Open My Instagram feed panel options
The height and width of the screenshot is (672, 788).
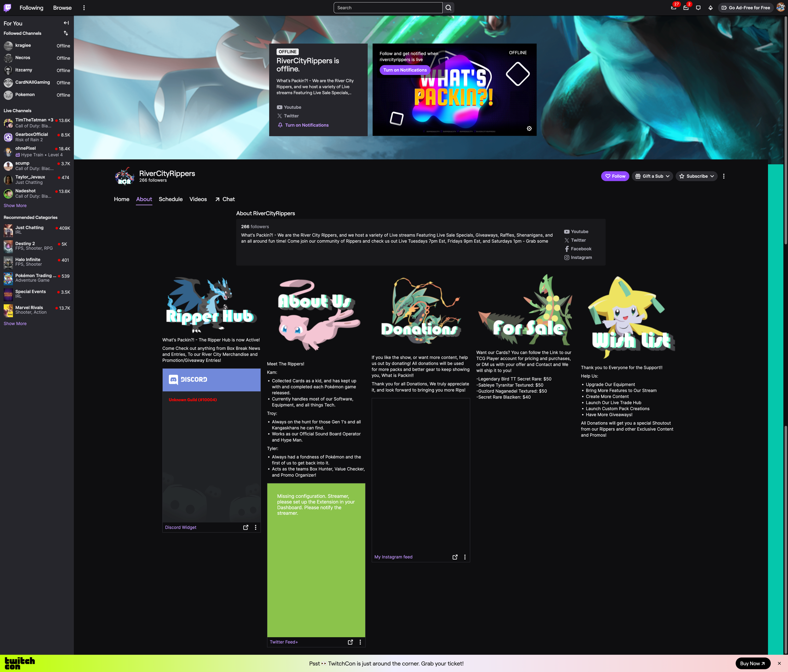point(465,557)
